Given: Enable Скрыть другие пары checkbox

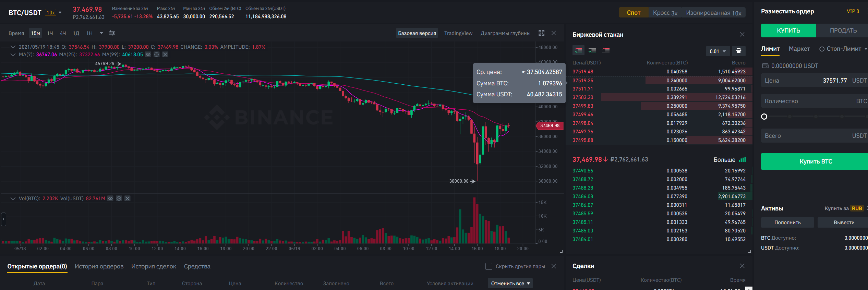Looking at the screenshot, I should pos(489,266).
